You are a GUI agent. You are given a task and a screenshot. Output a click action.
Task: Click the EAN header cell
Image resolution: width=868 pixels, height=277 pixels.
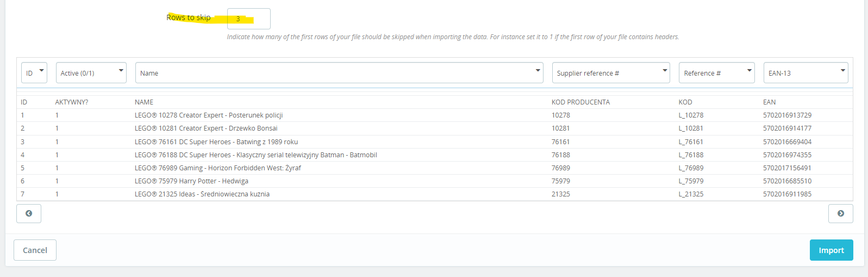pyautogui.click(x=770, y=102)
